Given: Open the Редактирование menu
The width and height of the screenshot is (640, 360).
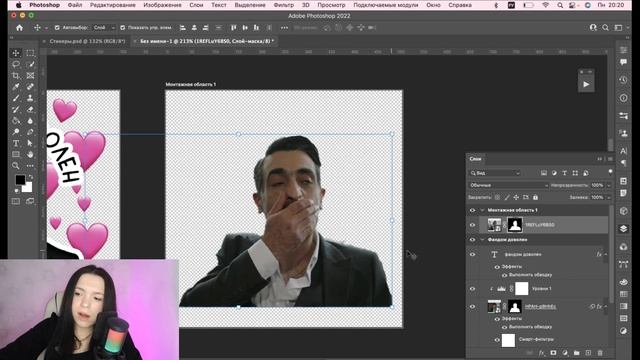Looking at the screenshot, I should tap(113, 5).
